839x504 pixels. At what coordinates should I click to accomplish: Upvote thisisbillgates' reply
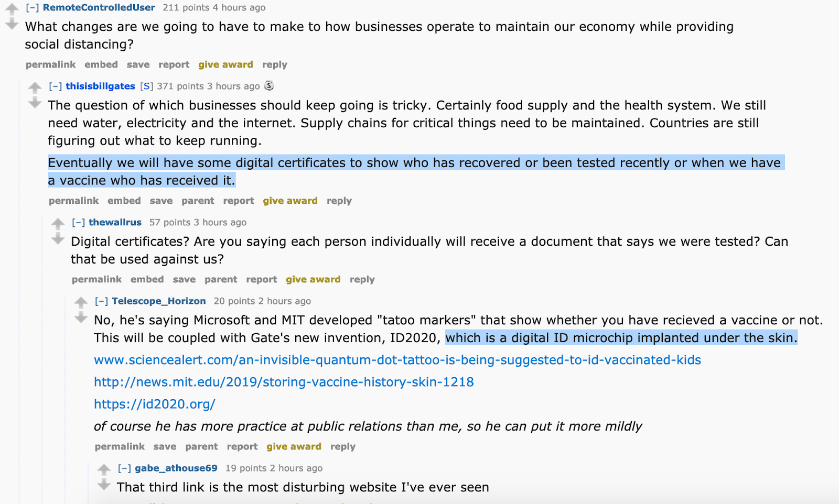click(x=35, y=87)
